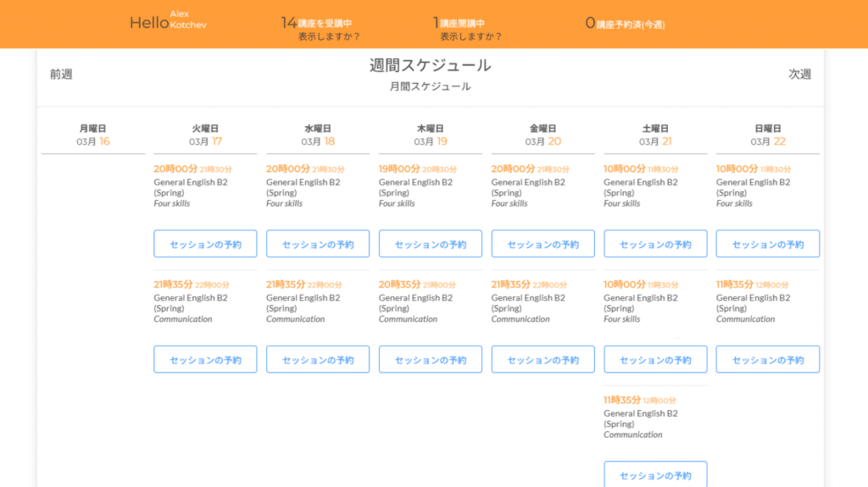The image size is (868, 487).
Task: Reserve Wednesday 20時00分 Four skills session
Action: click(x=318, y=244)
